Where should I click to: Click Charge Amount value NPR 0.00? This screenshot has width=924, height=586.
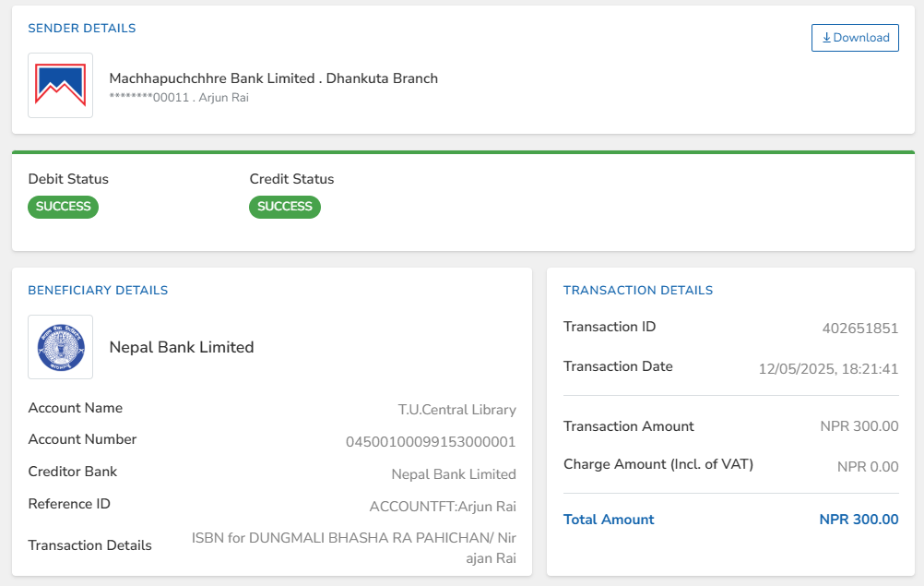[868, 467]
